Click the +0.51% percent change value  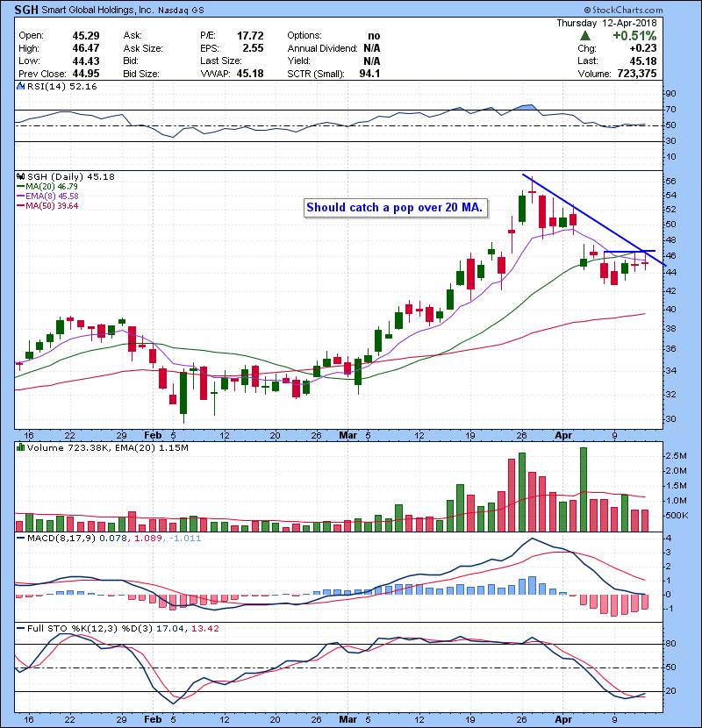tap(634, 36)
